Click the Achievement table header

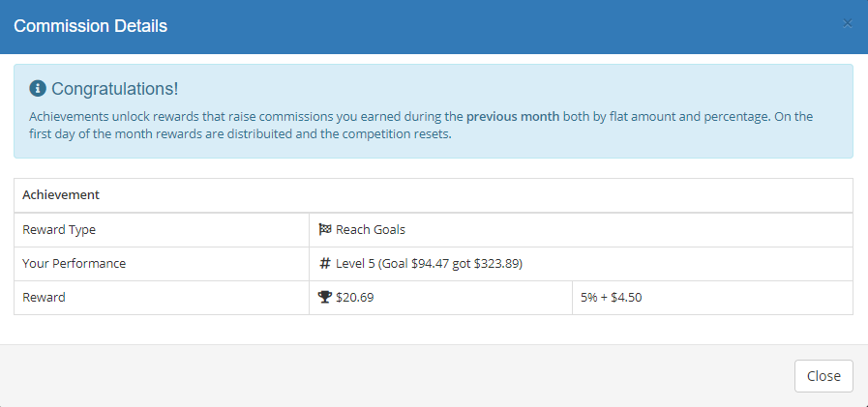pos(61,195)
